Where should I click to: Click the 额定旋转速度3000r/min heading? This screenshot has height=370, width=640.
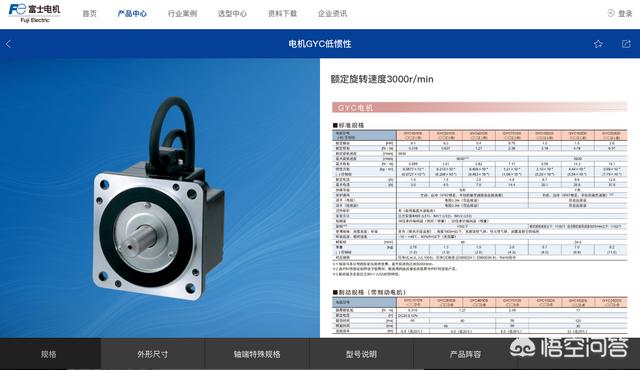click(382, 79)
